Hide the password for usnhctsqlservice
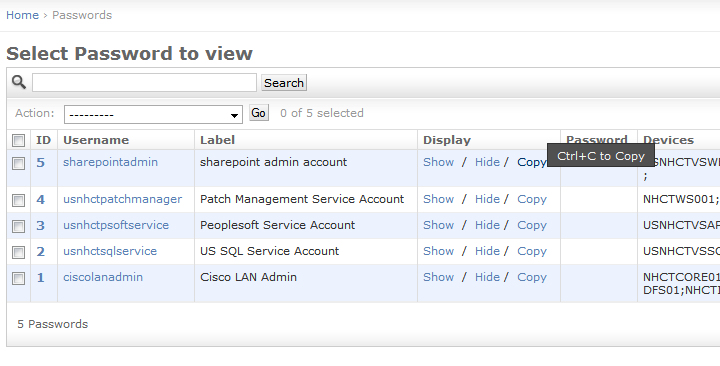Viewport: 720px width, 366px height. pyautogui.click(x=487, y=251)
